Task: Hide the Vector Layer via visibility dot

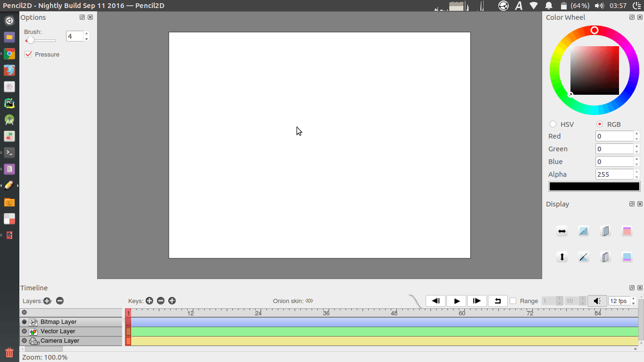Action: pos(25,331)
